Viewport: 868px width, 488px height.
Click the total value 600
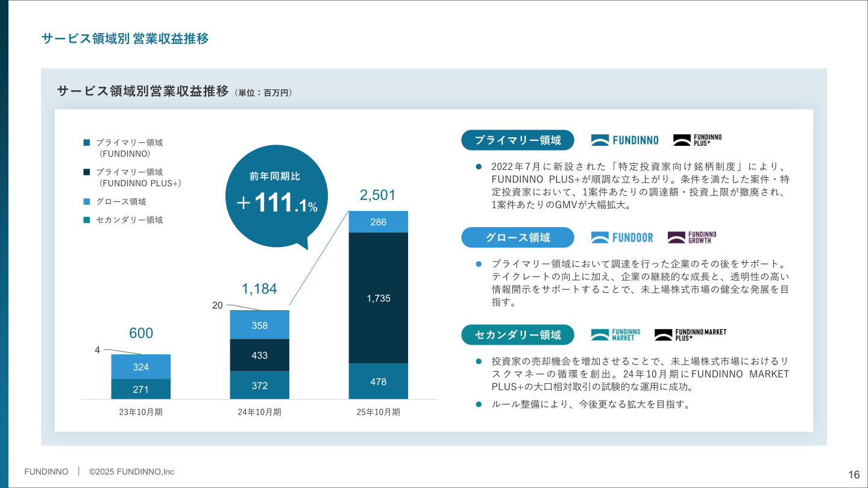click(141, 334)
